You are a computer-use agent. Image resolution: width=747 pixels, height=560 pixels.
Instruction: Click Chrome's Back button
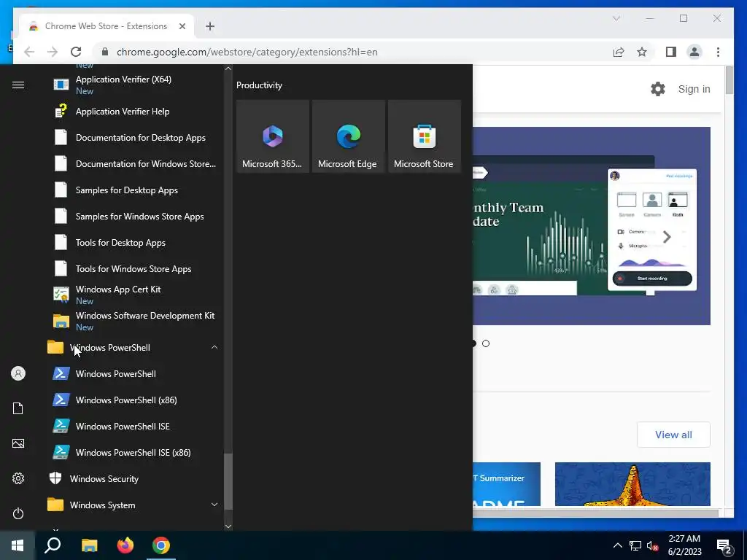tap(29, 52)
